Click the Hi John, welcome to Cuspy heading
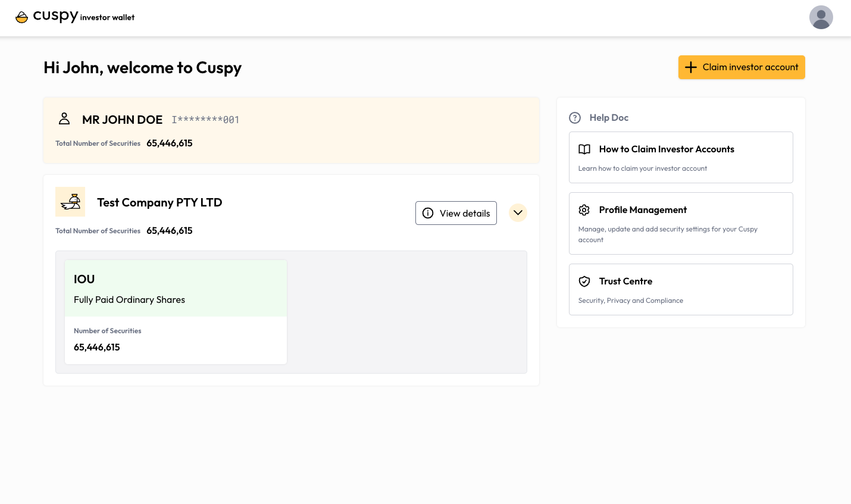 143,68
